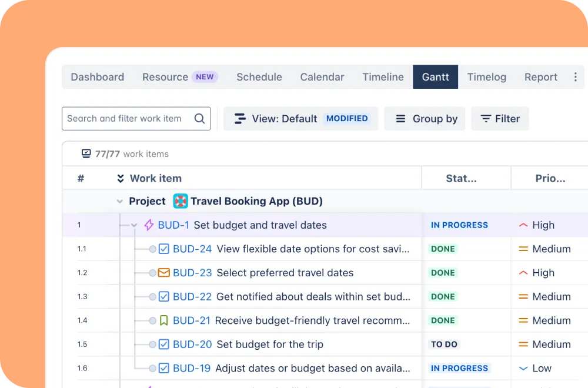This screenshot has width=588, height=388.
Task: Click the DONE status of BUD-22
Action: [443, 296]
